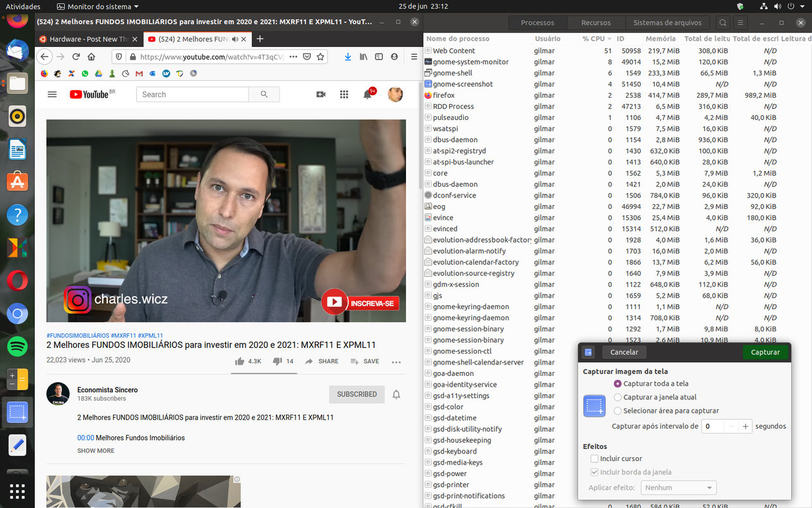Open YouTube guide hamburger menu
This screenshot has width=812, height=508.
click(52, 94)
